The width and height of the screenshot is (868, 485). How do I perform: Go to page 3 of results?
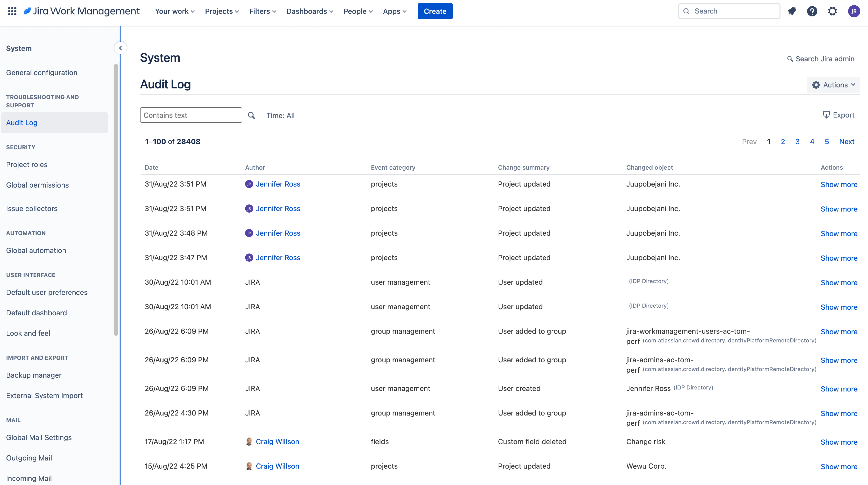click(797, 141)
